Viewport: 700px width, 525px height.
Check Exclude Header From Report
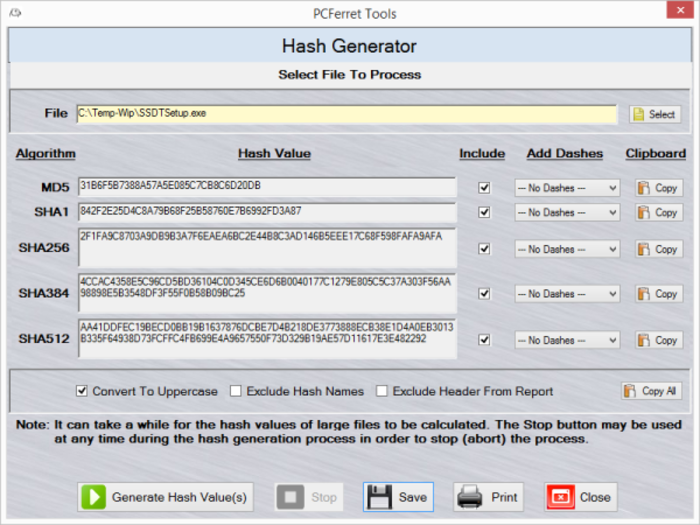382,391
